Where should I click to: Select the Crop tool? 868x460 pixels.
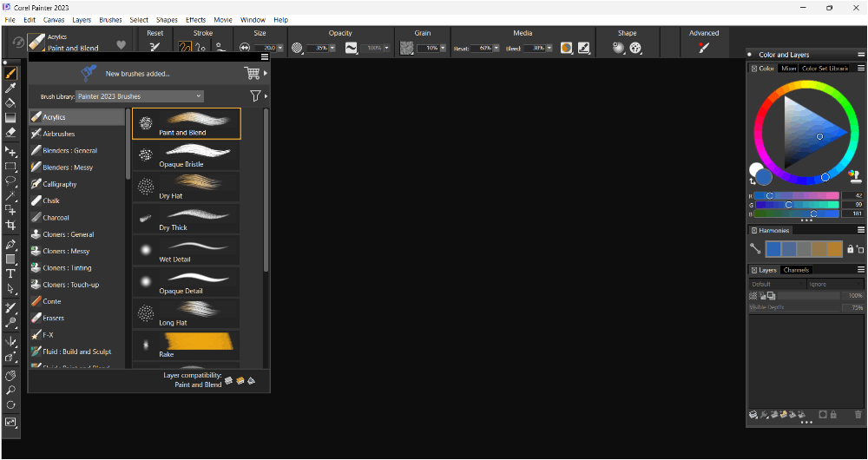10,226
